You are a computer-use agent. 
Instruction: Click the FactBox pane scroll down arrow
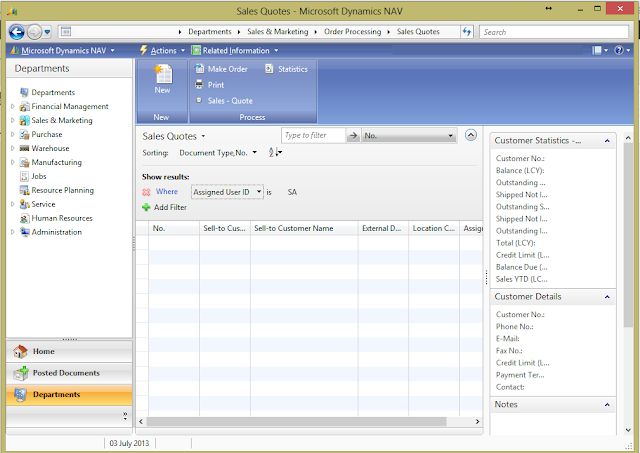628,430
